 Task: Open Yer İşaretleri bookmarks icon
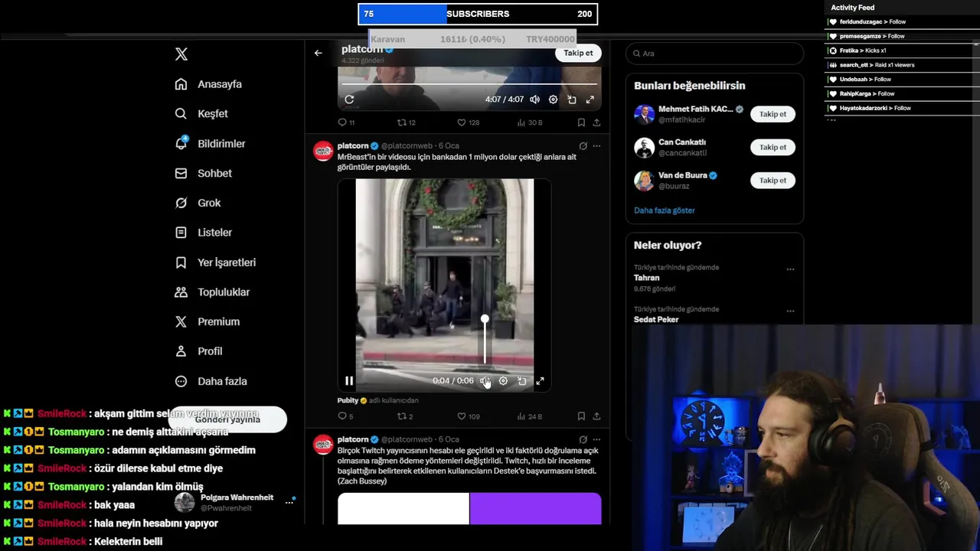point(181,262)
